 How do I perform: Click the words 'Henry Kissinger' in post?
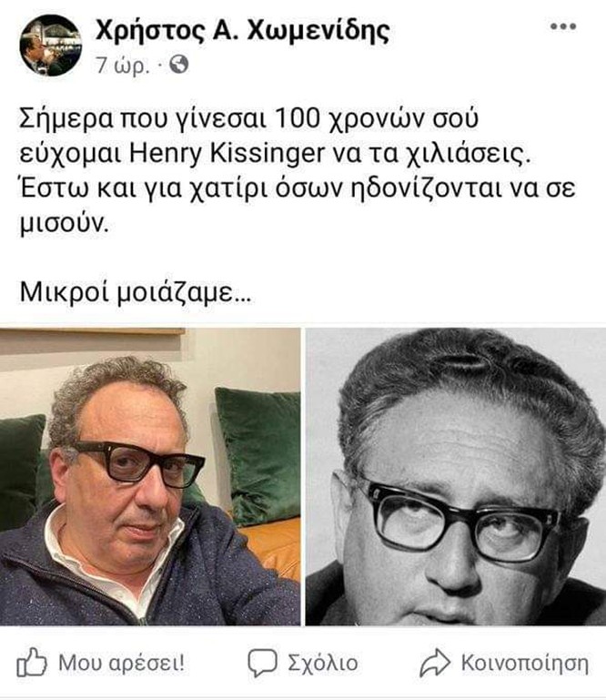[227, 155]
